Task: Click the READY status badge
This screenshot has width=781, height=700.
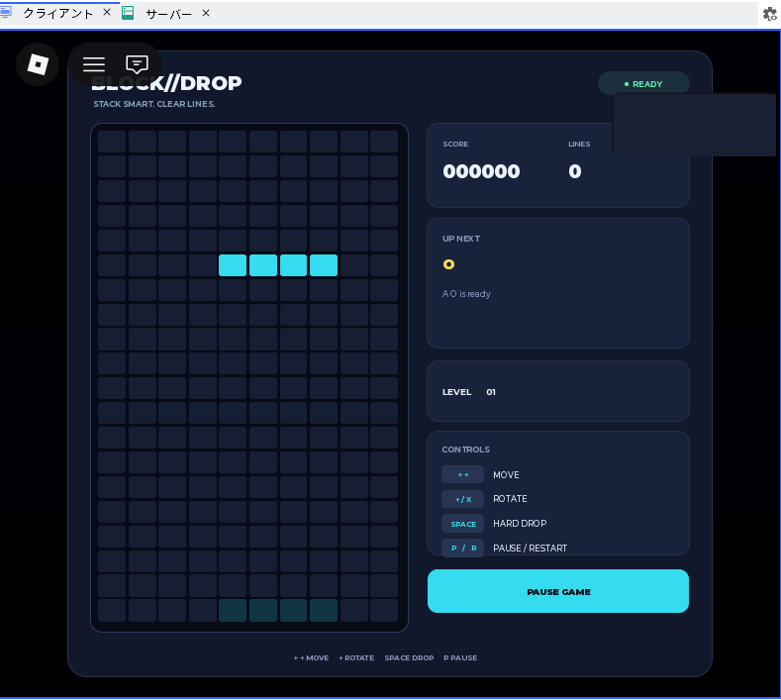Action: pyautogui.click(x=643, y=84)
